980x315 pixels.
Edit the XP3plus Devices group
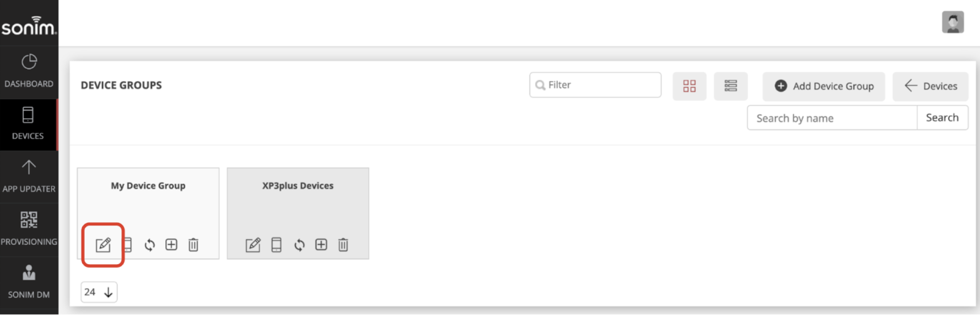point(253,245)
